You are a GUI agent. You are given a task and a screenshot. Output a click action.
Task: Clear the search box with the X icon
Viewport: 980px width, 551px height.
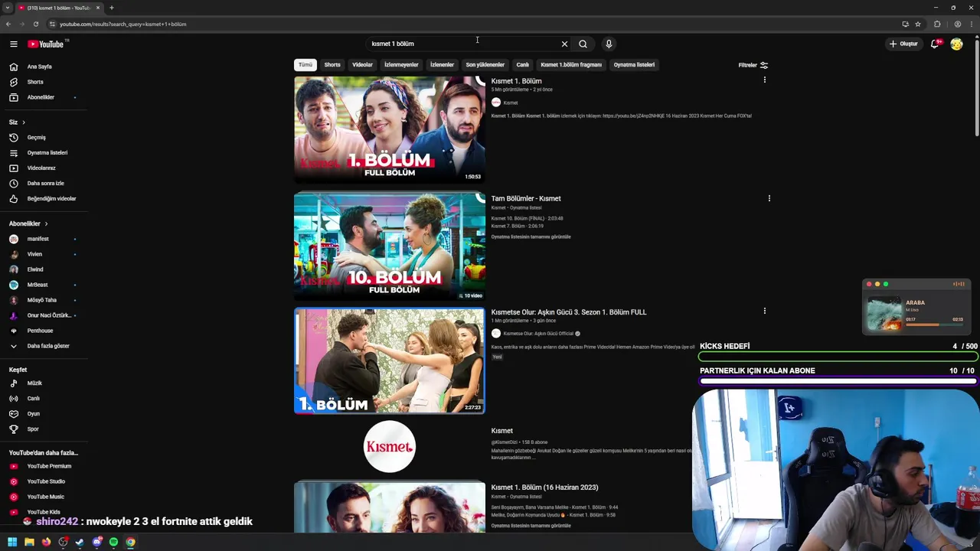(565, 44)
